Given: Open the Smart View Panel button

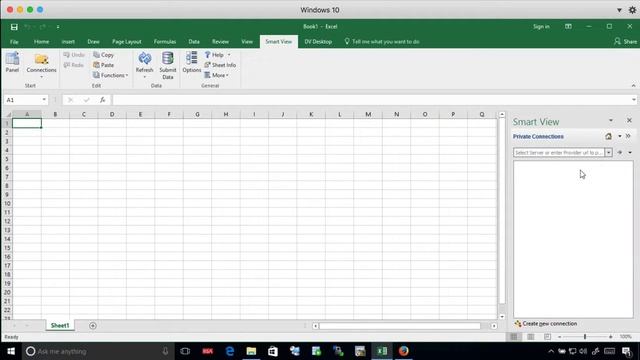Looking at the screenshot, I should 12,62.
